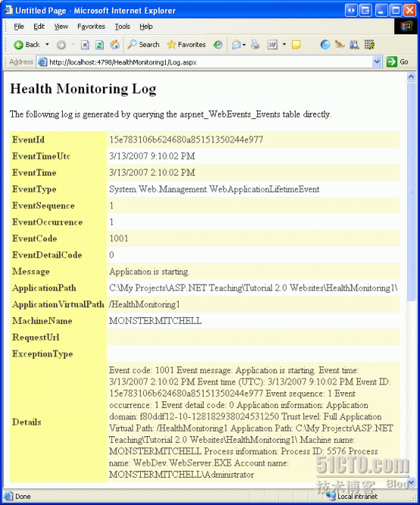Click the Mail envelope icon
The image size is (420, 505).
pyautogui.click(x=237, y=45)
